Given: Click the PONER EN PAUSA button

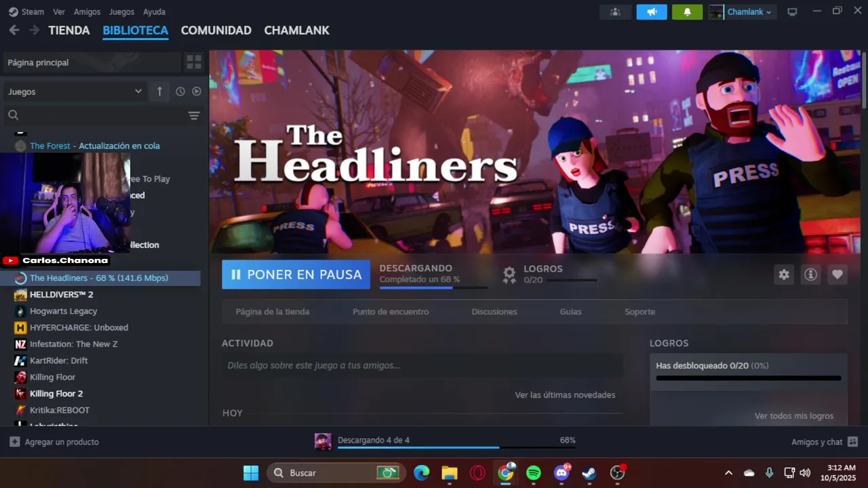Looking at the screenshot, I should coord(296,274).
